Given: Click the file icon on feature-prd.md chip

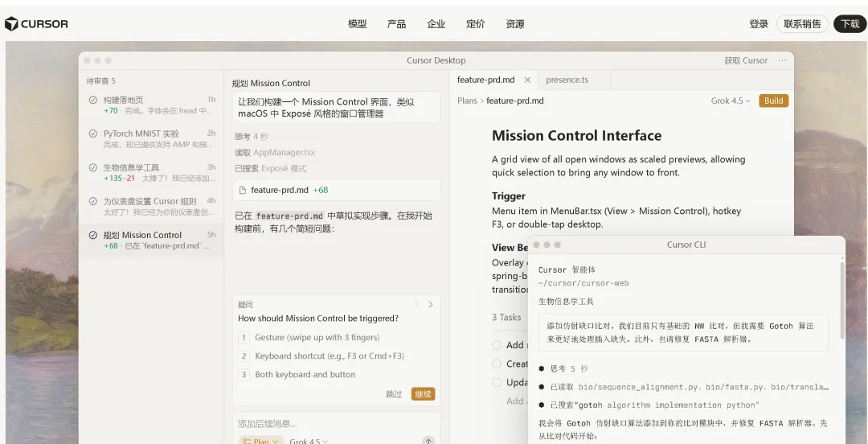Looking at the screenshot, I should (242, 190).
